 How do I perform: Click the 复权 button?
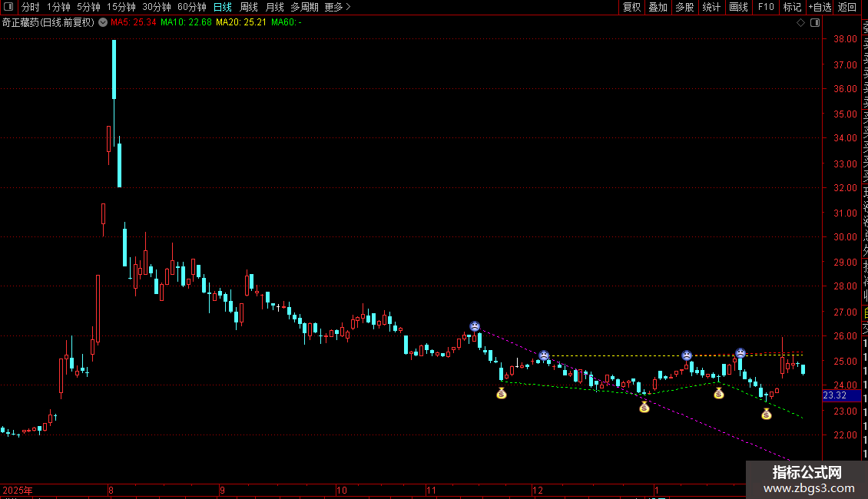click(631, 7)
